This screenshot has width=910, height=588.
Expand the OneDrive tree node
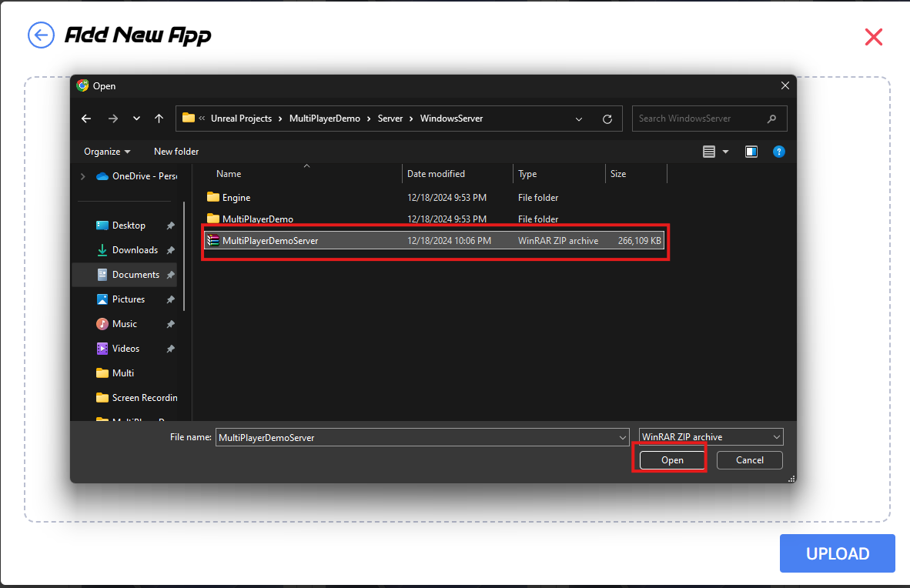pos(83,176)
